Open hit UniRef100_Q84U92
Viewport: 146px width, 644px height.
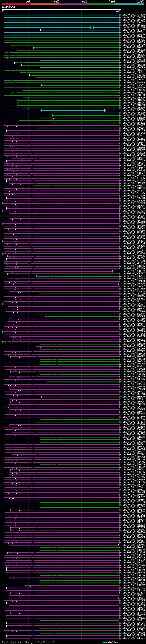[x=133, y=22]
